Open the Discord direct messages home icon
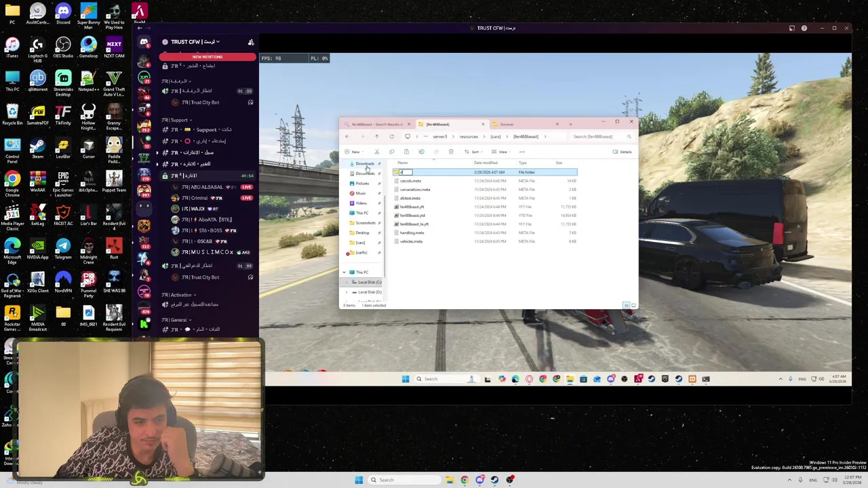Image resolution: width=868 pixels, height=488 pixels. tap(144, 42)
